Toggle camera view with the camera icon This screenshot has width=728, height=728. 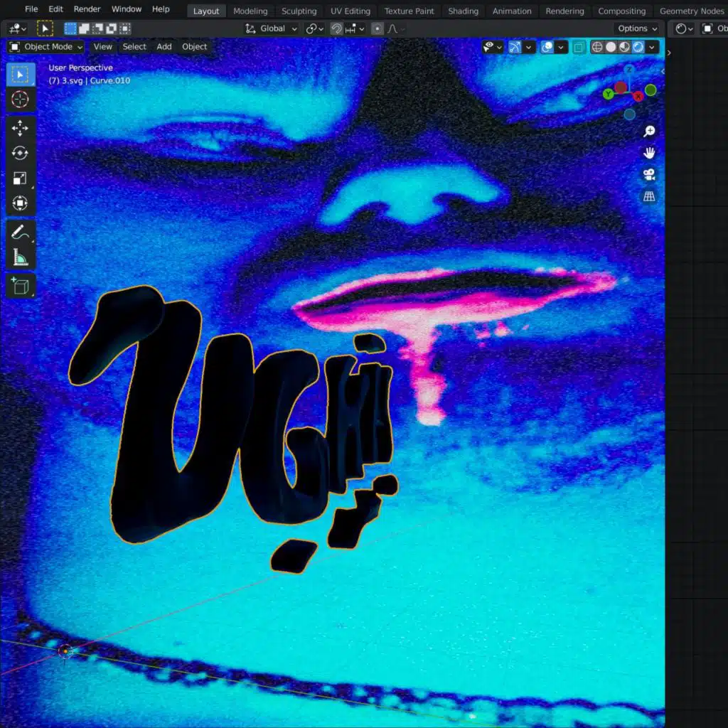tap(649, 175)
